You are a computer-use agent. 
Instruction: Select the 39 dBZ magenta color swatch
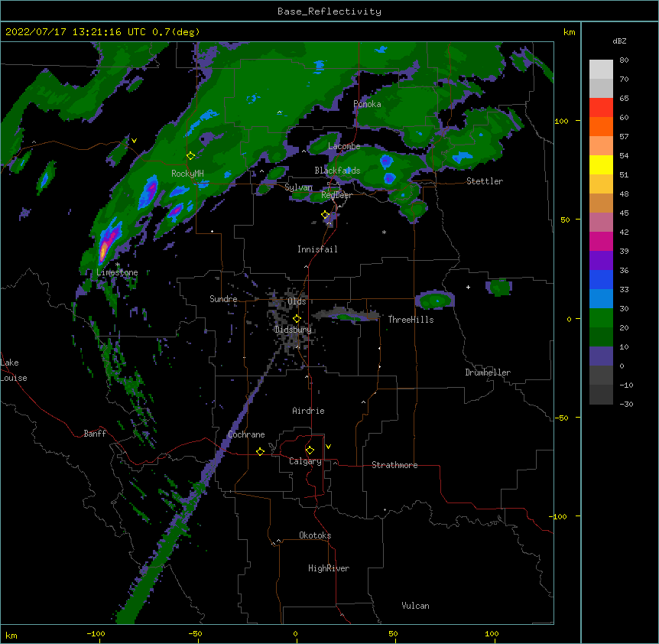tap(601, 241)
